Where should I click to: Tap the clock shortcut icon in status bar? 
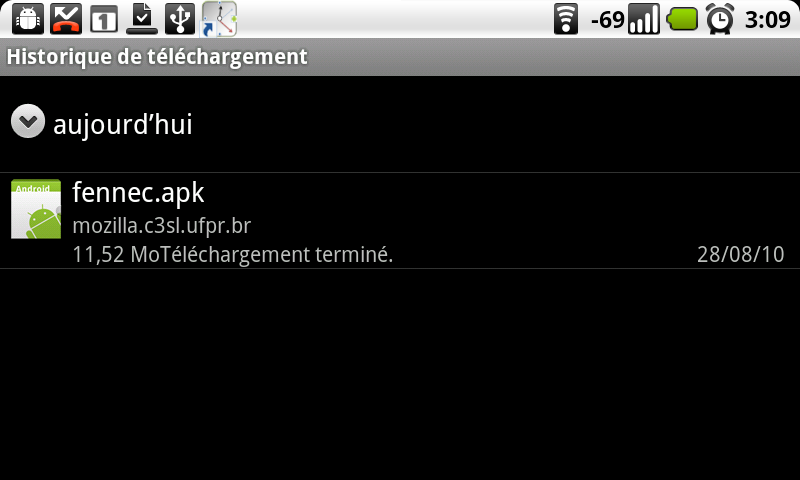[219, 19]
